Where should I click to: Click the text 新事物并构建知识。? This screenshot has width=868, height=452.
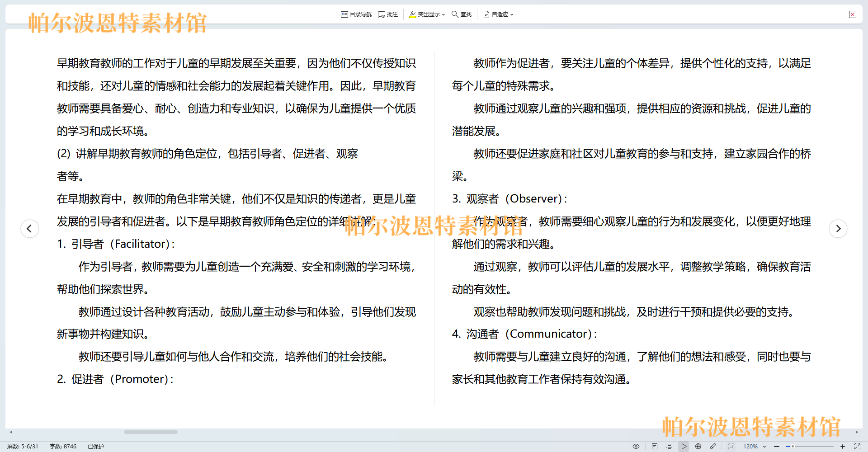click(x=103, y=334)
